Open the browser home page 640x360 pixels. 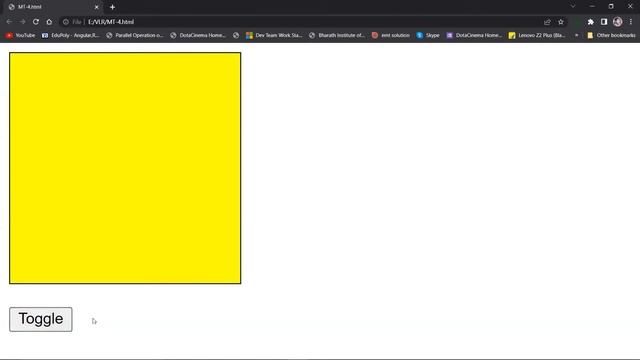[49, 22]
